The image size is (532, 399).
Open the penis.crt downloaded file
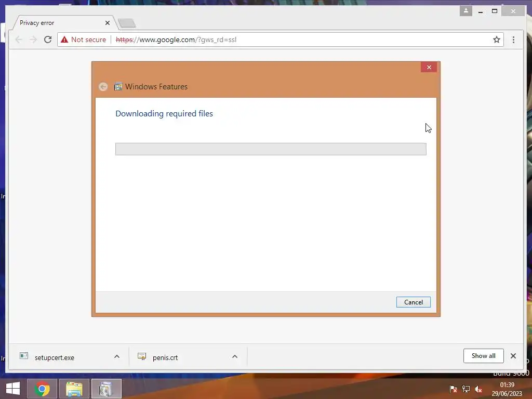coord(165,357)
